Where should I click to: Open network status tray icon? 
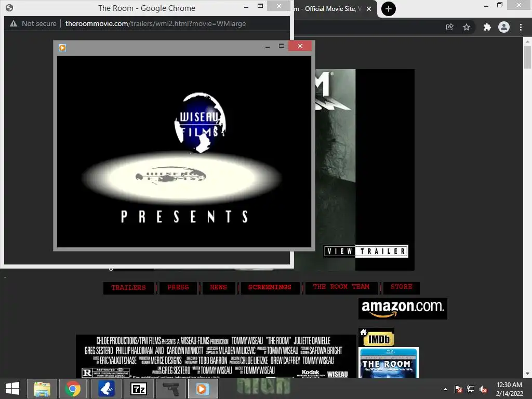[471, 389]
